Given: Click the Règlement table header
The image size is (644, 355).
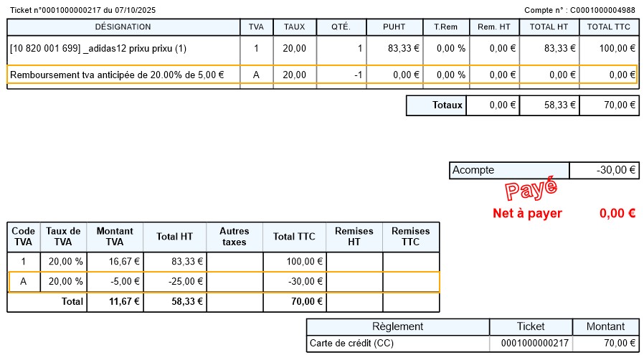Looking at the screenshot, I should [x=397, y=326].
